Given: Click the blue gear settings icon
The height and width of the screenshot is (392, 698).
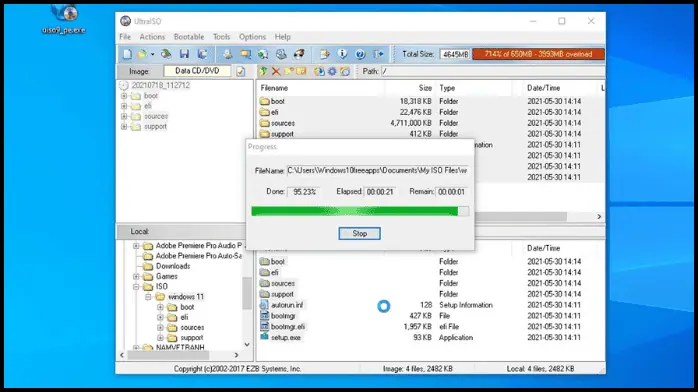Looking at the screenshot, I should [x=332, y=71].
